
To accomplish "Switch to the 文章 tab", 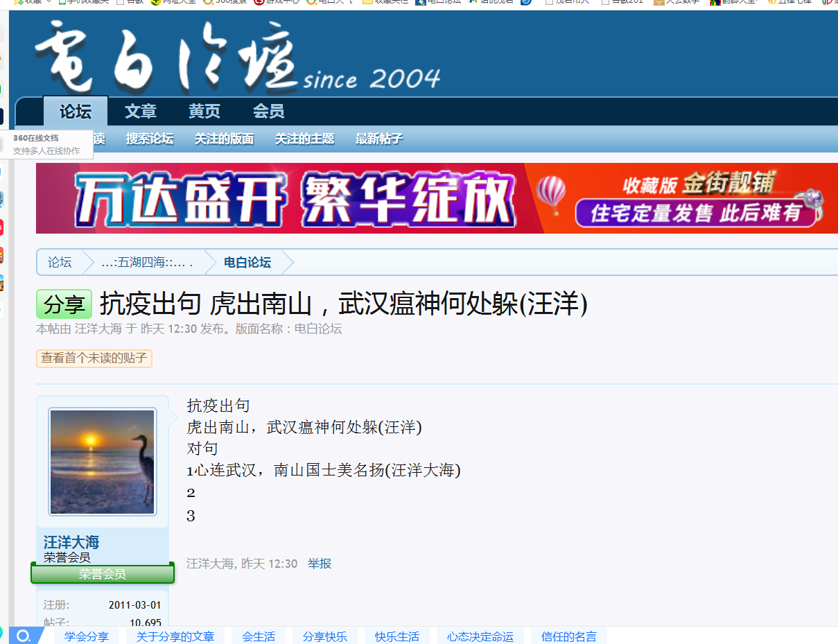I will [141, 112].
